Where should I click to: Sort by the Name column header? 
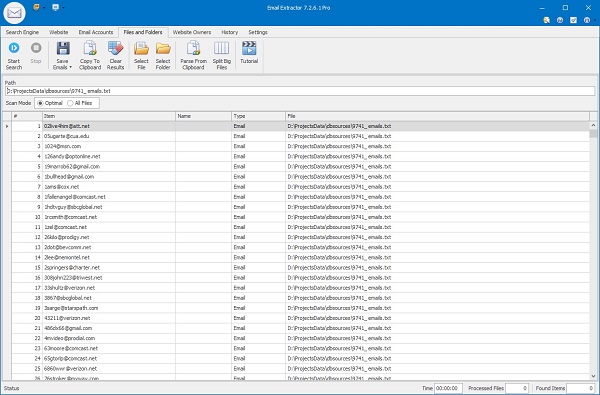point(203,116)
